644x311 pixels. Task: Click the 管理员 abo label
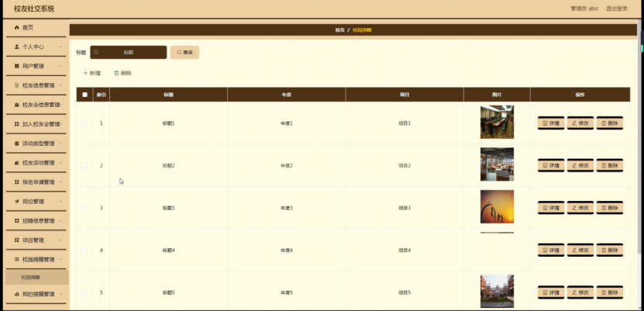tap(584, 9)
